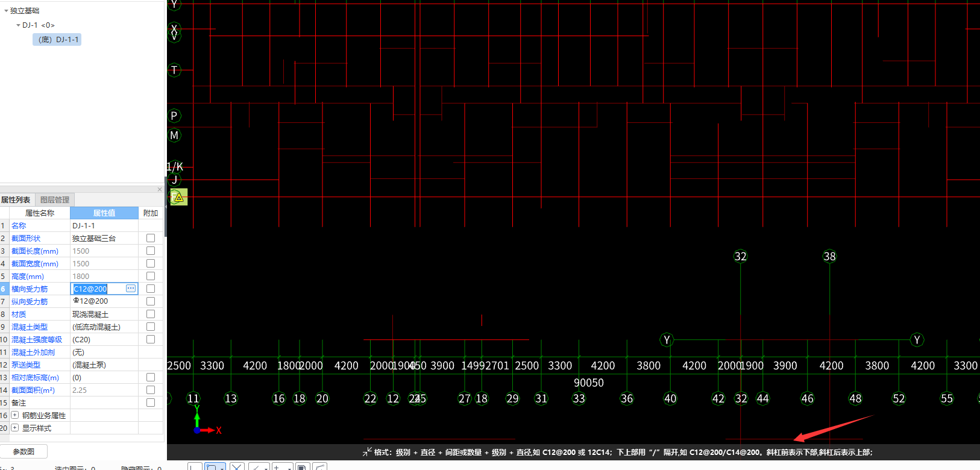Tick the 高度(mm) additional checkbox
This screenshot has height=470, width=980.
(151, 276)
